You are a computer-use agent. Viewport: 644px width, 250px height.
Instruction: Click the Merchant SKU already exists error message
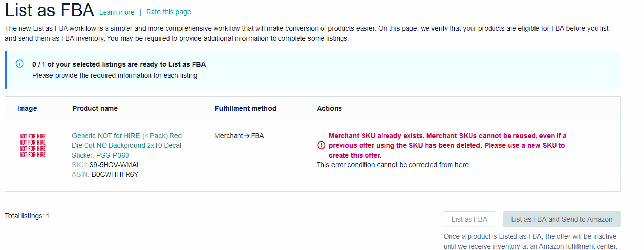click(x=447, y=145)
